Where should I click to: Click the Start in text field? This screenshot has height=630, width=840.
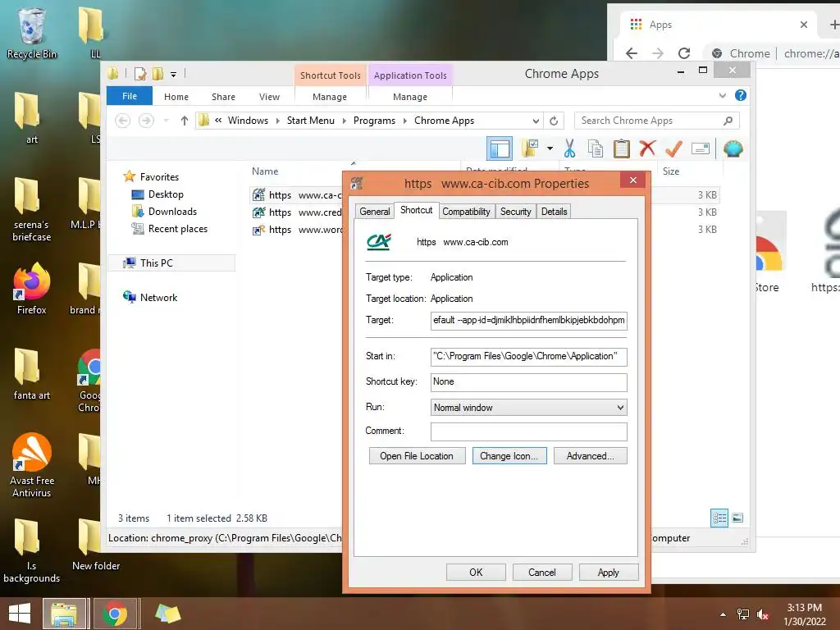pos(529,356)
